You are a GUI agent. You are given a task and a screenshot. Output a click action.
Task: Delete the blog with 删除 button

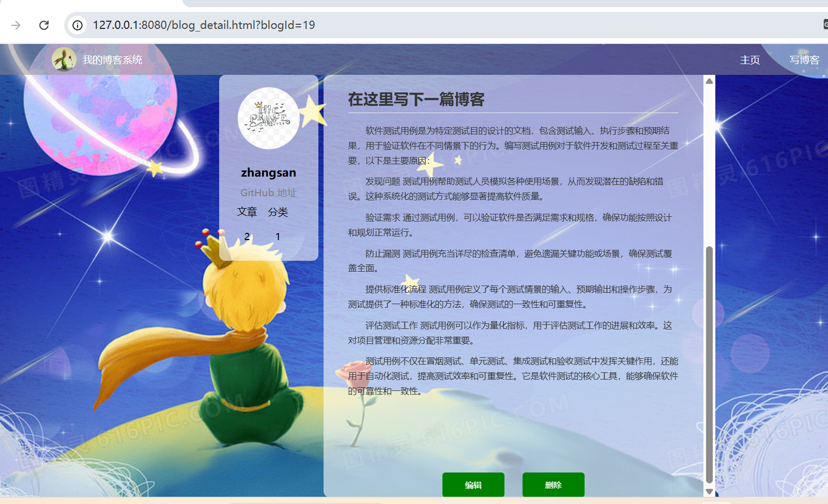click(x=554, y=485)
